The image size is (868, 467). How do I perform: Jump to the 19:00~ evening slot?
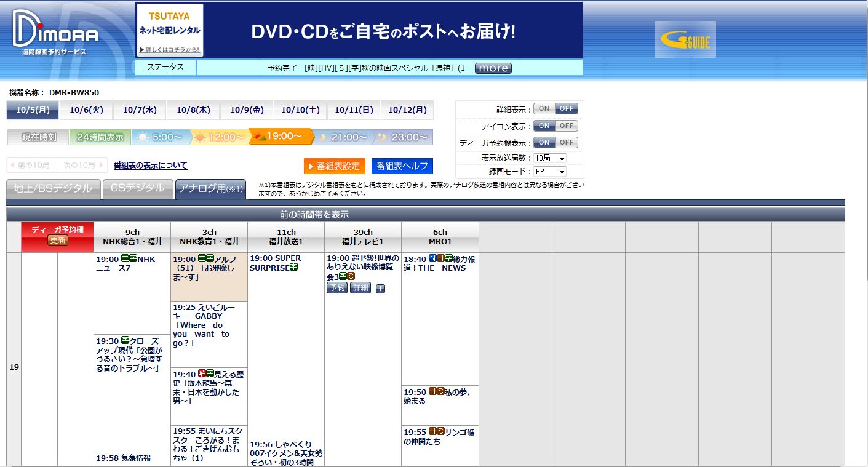281,137
